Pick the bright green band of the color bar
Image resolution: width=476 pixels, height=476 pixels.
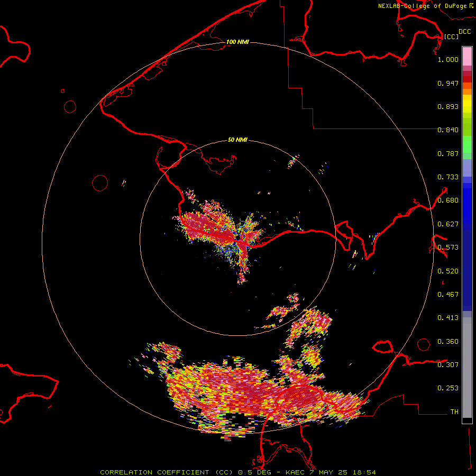point(467,144)
